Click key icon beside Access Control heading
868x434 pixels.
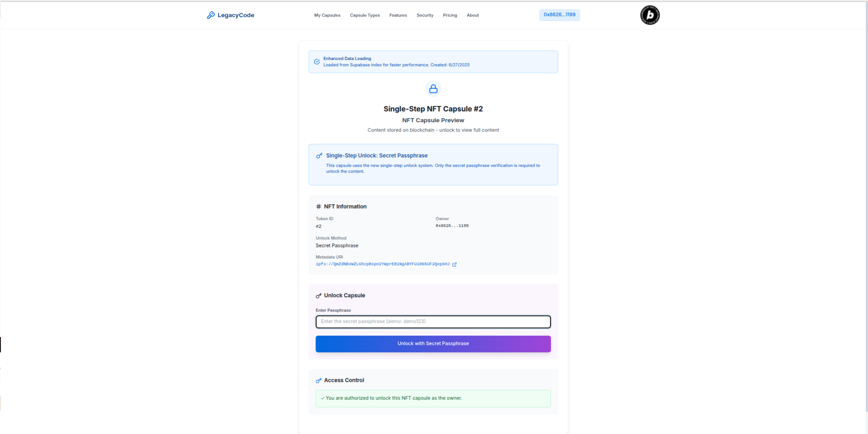pos(318,381)
